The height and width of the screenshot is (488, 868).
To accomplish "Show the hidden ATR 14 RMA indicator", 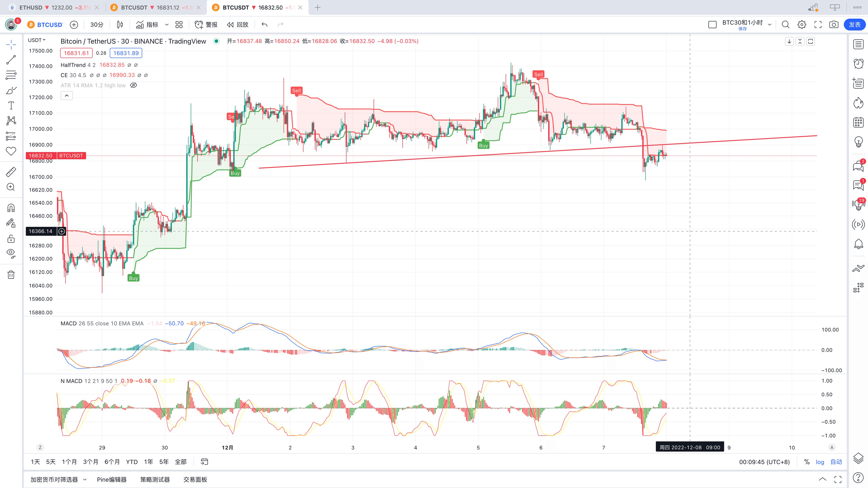I will (133, 85).
